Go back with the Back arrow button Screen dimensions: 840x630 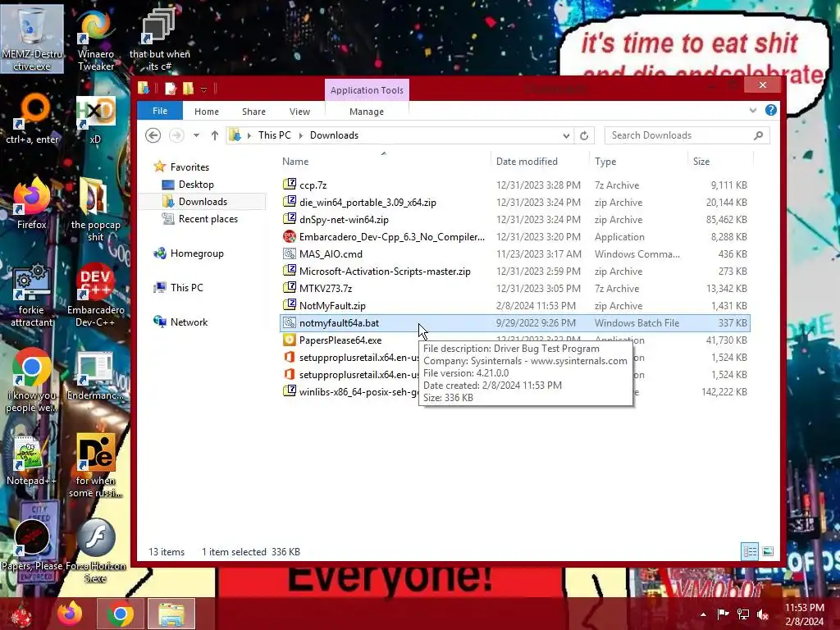point(153,135)
